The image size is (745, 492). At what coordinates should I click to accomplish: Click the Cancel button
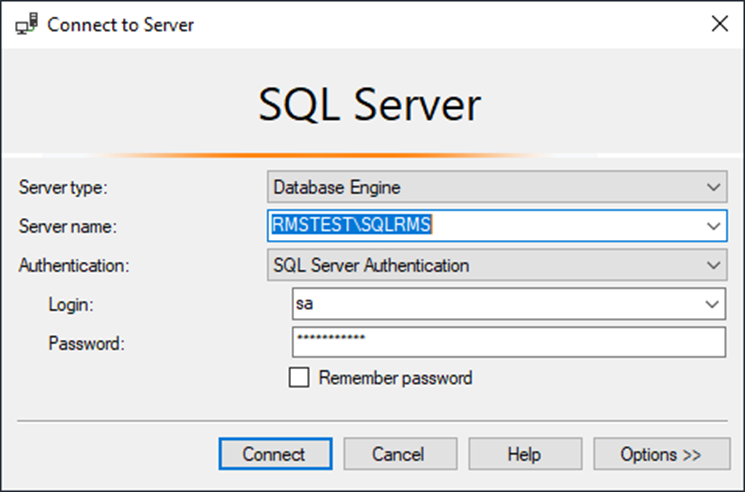[400, 454]
